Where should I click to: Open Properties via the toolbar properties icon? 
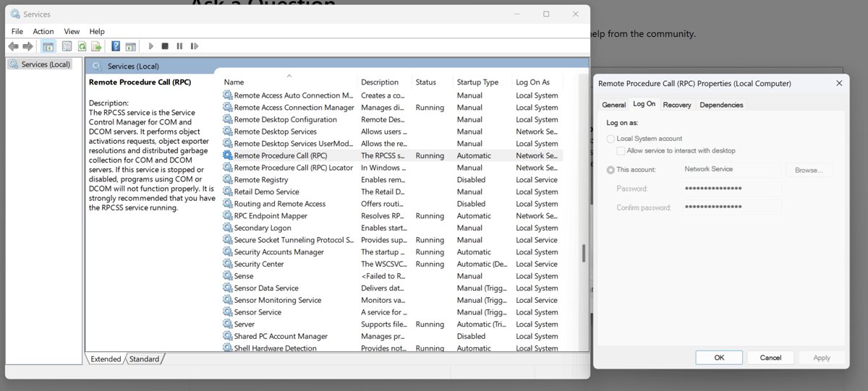[x=67, y=46]
